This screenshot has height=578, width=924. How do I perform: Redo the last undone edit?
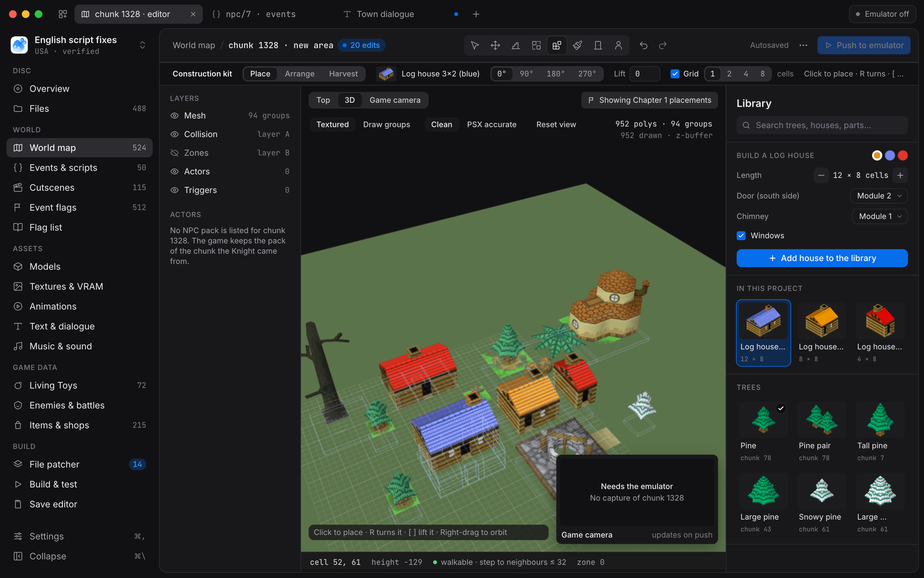663,46
